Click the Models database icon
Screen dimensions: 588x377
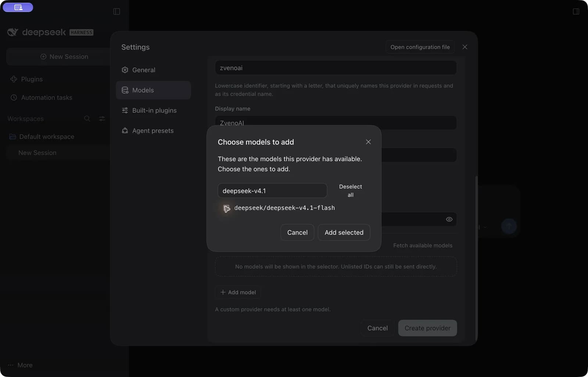coord(125,90)
